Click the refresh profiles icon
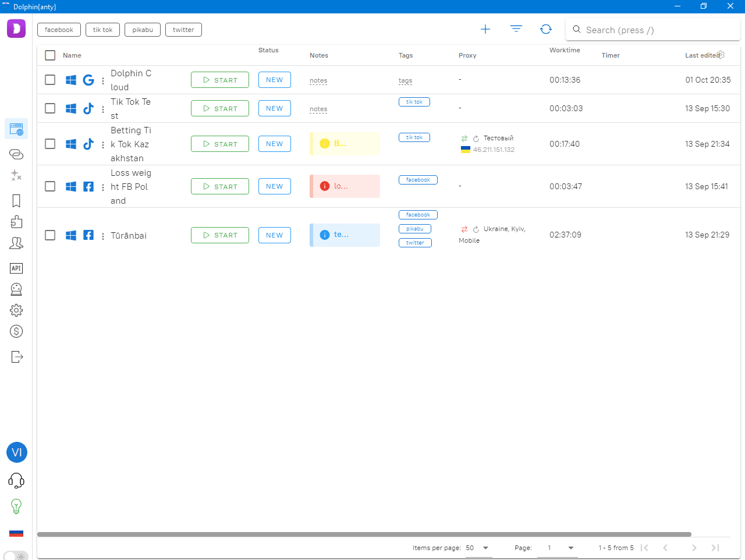Viewport: 745px width, 560px height. (x=546, y=29)
